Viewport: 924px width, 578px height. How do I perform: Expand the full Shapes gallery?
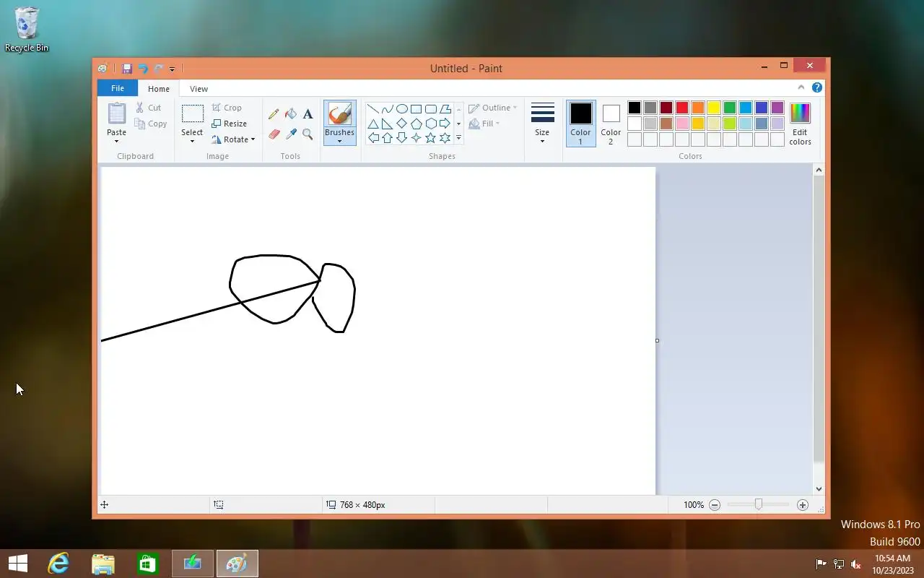pos(458,137)
